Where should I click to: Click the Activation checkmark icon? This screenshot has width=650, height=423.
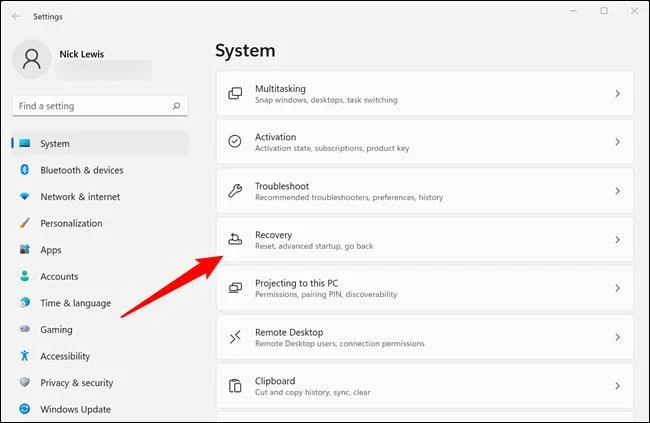point(235,141)
